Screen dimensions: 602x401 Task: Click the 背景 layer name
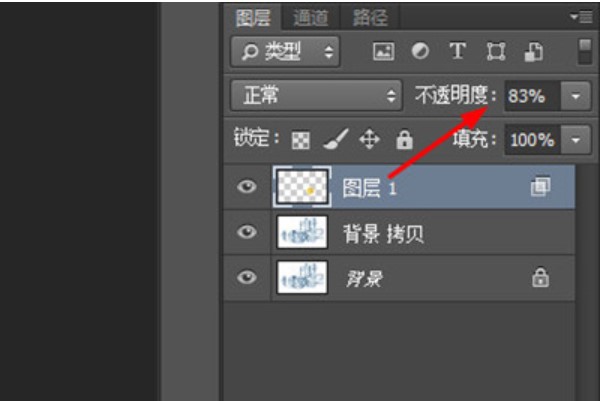[364, 278]
